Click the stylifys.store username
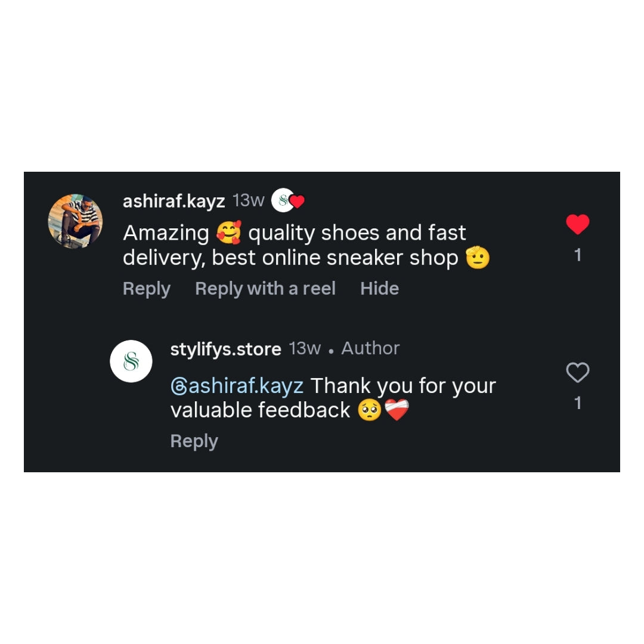Image resolution: width=644 pixels, height=644 pixels. [225, 349]
